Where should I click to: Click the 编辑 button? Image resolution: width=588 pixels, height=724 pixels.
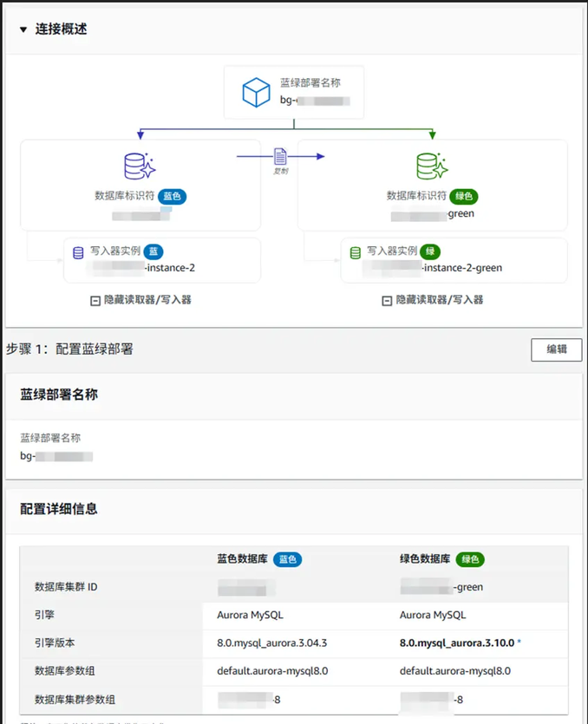point(556,349)
